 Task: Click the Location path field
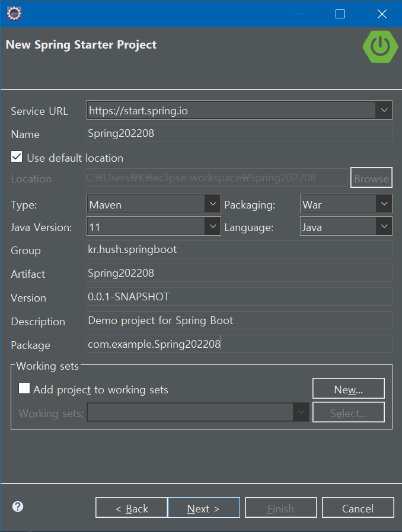tap(216, 178)
